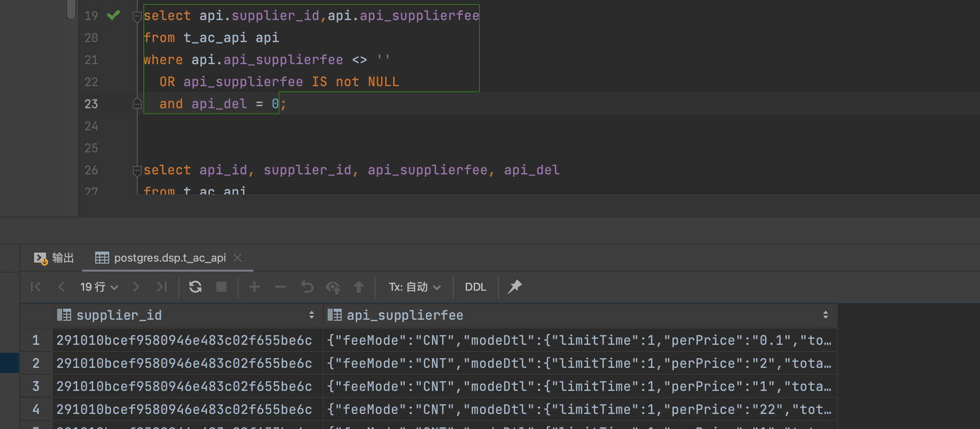980x429 pixels.
Task: Delete the selected row
Action: 281,287
